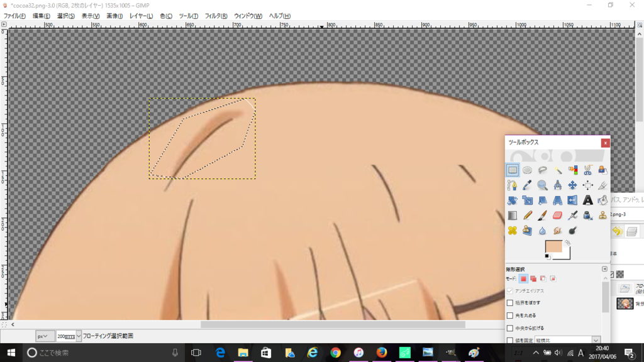Screen dimensions: 644x362
Task: Select the Bucket Fill tool
Action: click(x=602, y=200)
